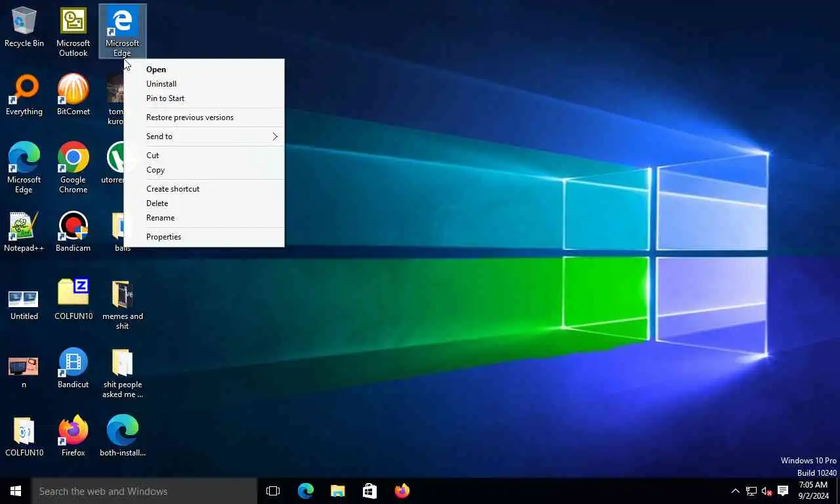This screenshot has width=840, height=504.
Task: Open the clock and date flyout
Action: click(x=813, y=491)
